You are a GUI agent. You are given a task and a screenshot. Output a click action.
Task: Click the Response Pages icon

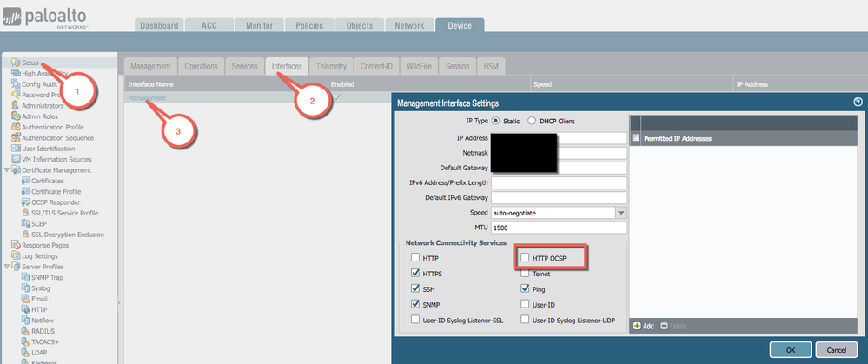point(16,245)
